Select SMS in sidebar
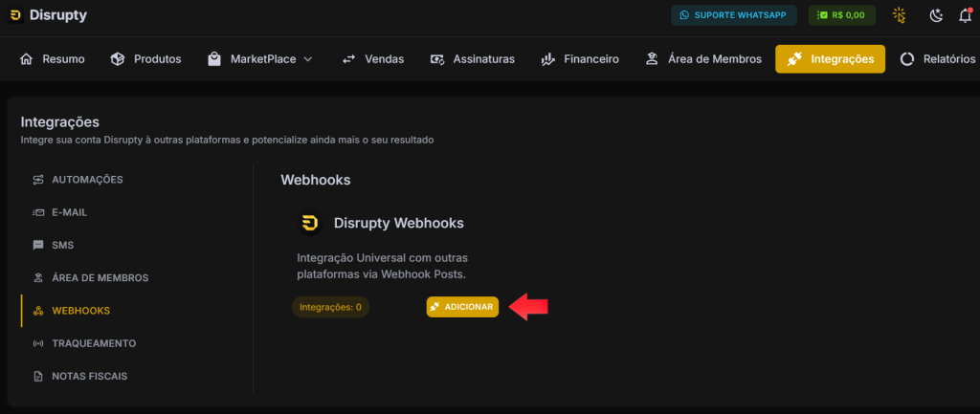The image size is (980, 414). pyautogui.click(x=62, y=246)
